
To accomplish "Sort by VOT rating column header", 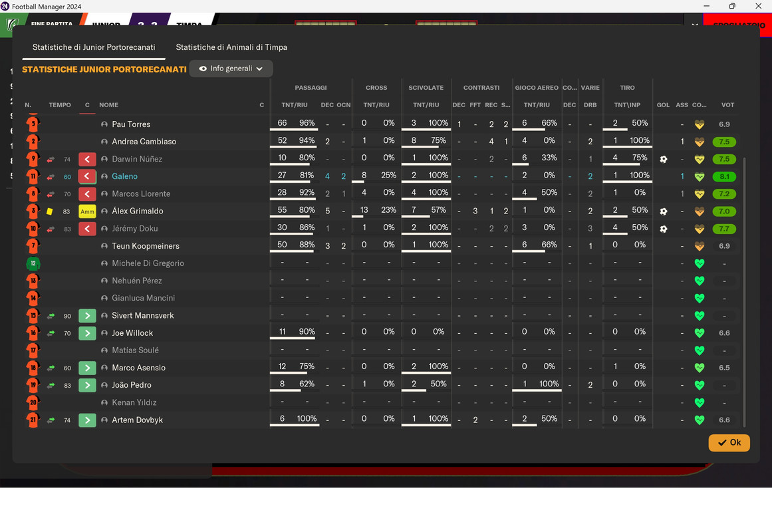I will click(727, 105).
